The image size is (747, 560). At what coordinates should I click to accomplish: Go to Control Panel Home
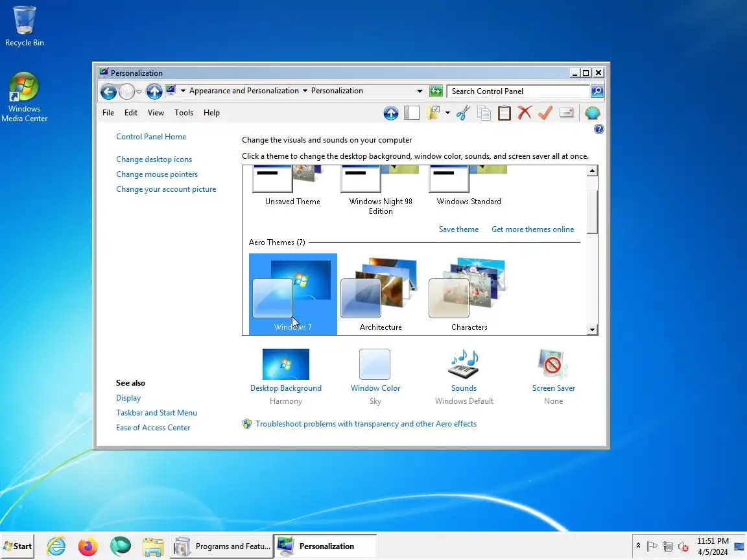pyautogui.click(x=151, y=137)
